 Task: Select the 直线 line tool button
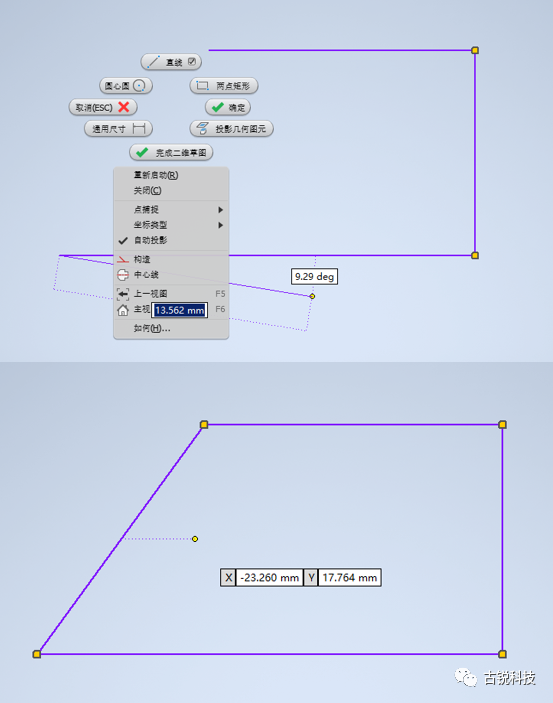point(171,62)
